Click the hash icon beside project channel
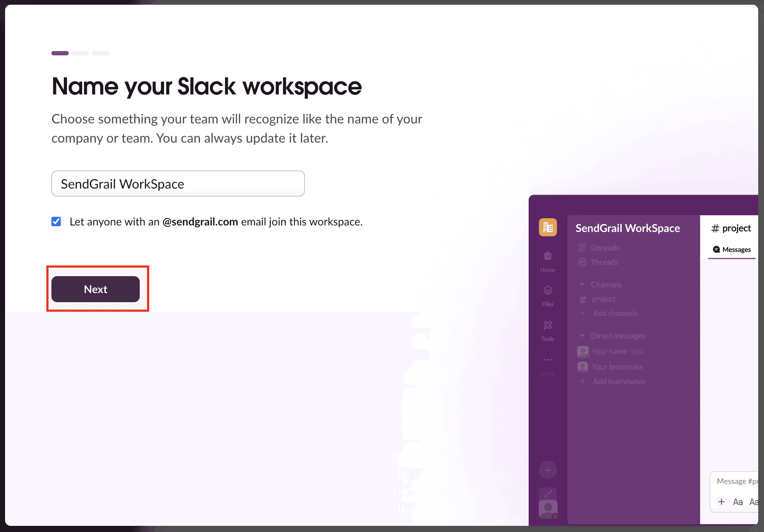The height and width of the screenshot is (532, 764). [583, 300]
